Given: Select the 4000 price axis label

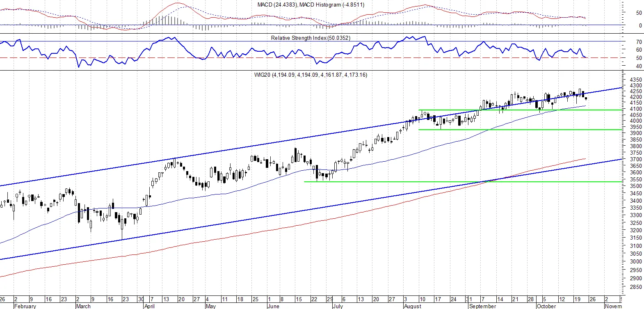Looking at the screenshot, I should [636, 121].
